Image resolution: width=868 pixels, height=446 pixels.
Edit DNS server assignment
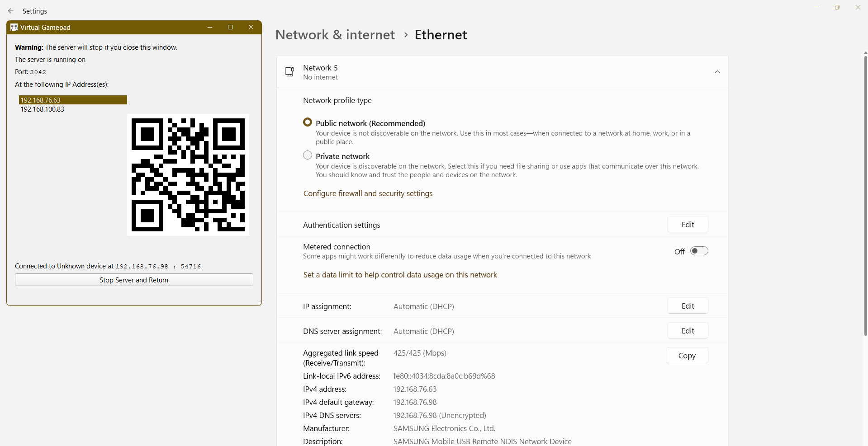(688, 331)
